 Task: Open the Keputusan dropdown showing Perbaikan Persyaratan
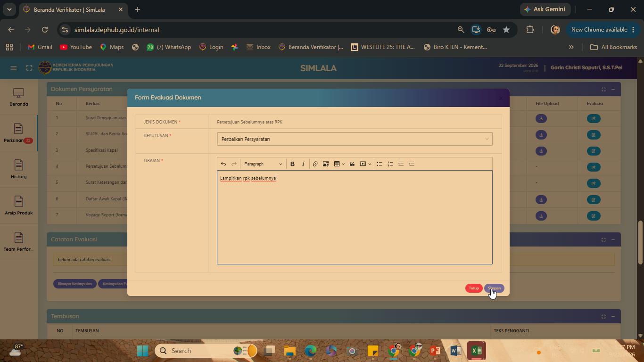(x=355, y=139)
